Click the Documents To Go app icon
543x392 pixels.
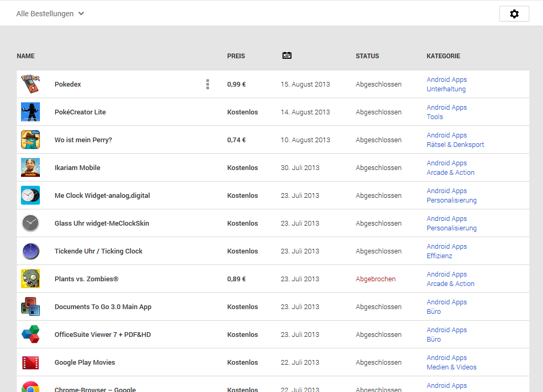(30, 306)
